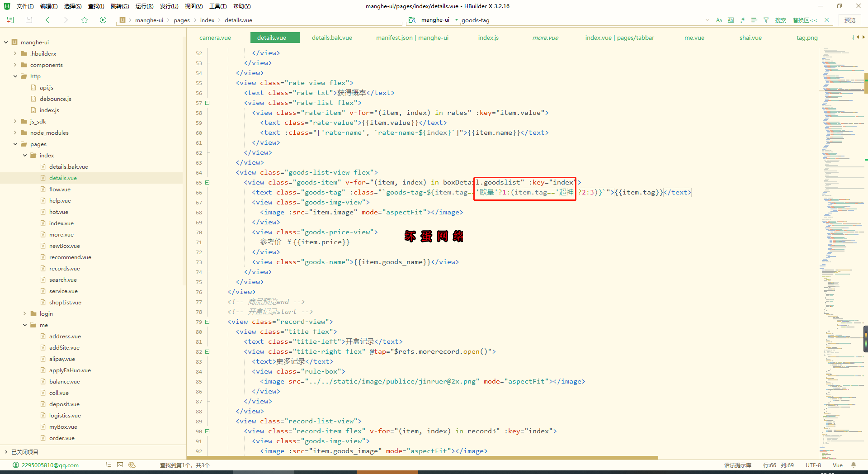Image resolution: width=868 pixels, height=474 pixels.
Task: Open the 编辑(E) menu
Action: [x=49, y=6]
